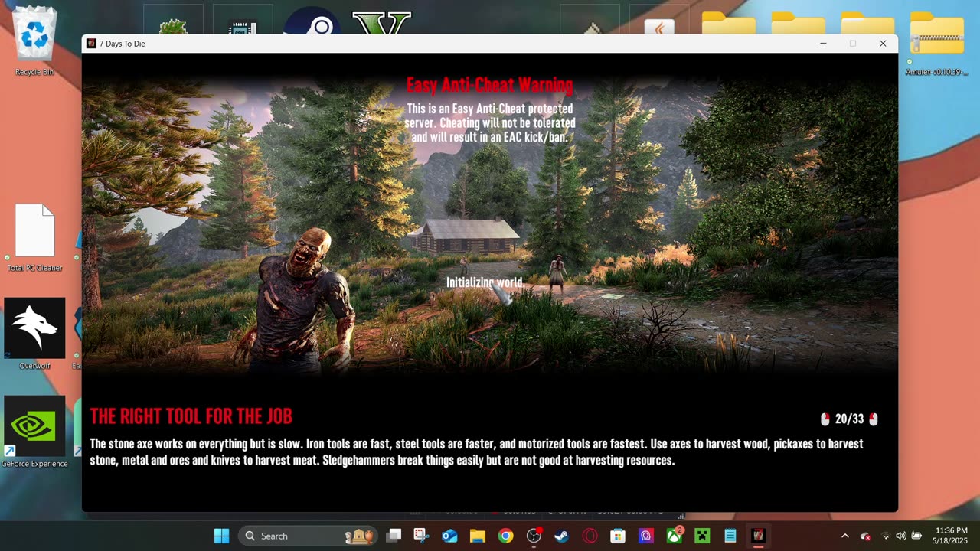This screenshot has width=980, height=551.
Task: Click the red-marked system tray icon
Action: (865, 536)
